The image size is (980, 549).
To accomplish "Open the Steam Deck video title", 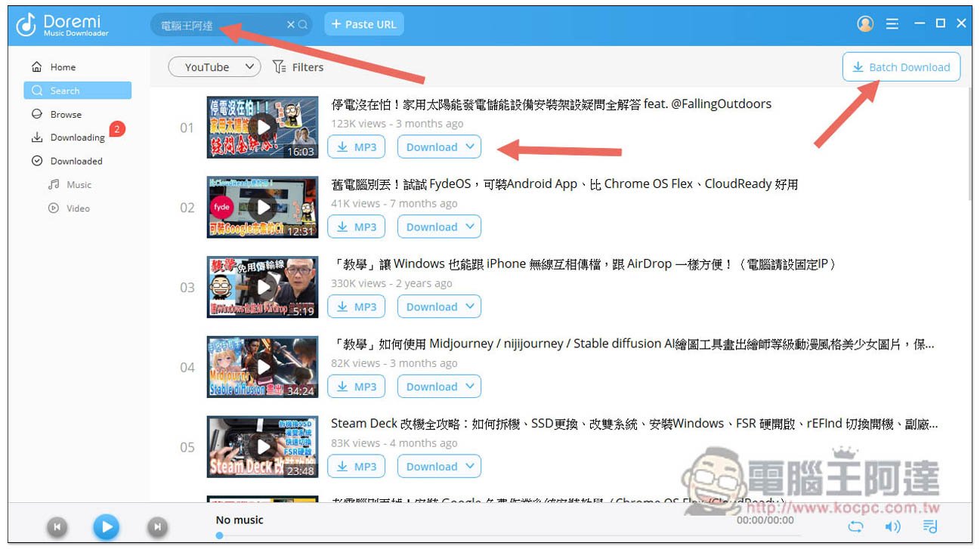I will tap(635, 424).
